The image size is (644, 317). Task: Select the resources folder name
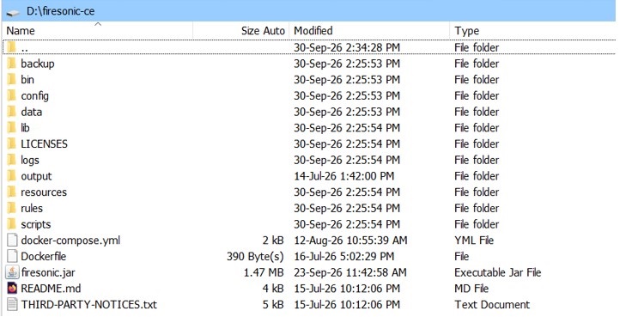click(x=44, y=192)
